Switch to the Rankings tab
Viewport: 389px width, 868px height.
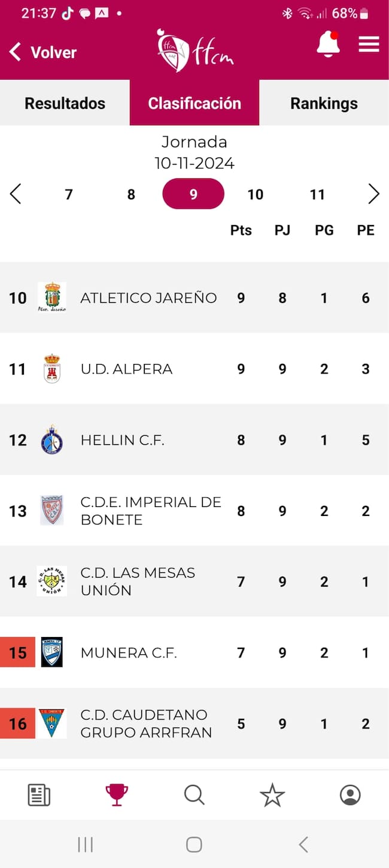coord(324,103)
